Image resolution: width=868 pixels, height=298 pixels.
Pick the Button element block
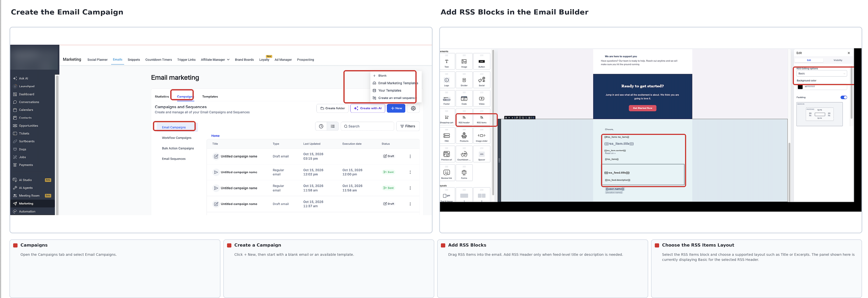click(482, 61)
